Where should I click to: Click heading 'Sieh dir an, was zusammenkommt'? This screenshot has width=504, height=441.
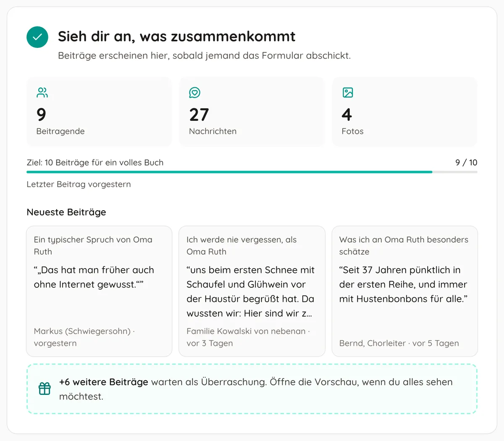pyautogui.click(x=176, y=37)
